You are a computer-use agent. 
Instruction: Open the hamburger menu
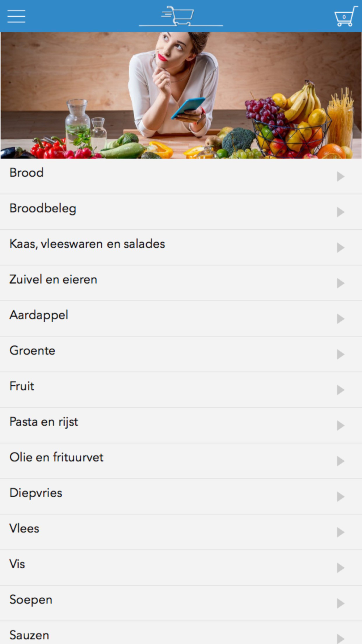tap(16, 16)
